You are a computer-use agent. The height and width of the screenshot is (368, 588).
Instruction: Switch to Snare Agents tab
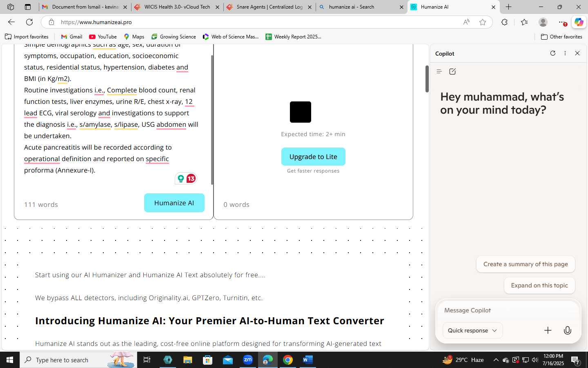pos(269,7)
